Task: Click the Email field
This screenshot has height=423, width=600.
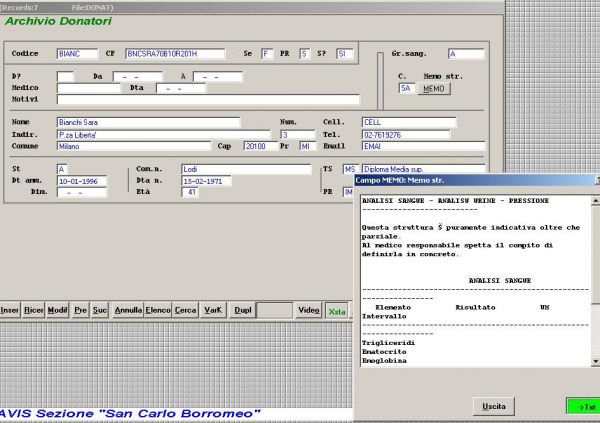Action: (423, 146)
